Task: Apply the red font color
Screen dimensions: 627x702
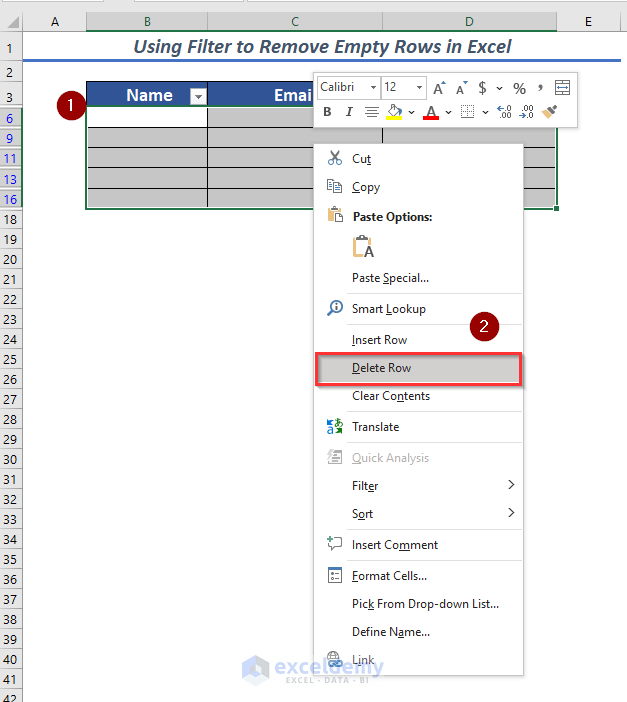Action: (431, 112)
